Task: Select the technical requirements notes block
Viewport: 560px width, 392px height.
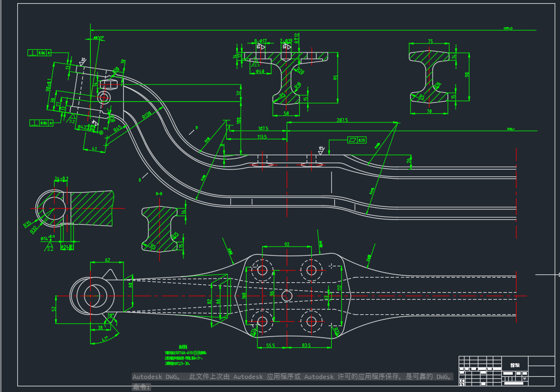Action: coord(186,355)
